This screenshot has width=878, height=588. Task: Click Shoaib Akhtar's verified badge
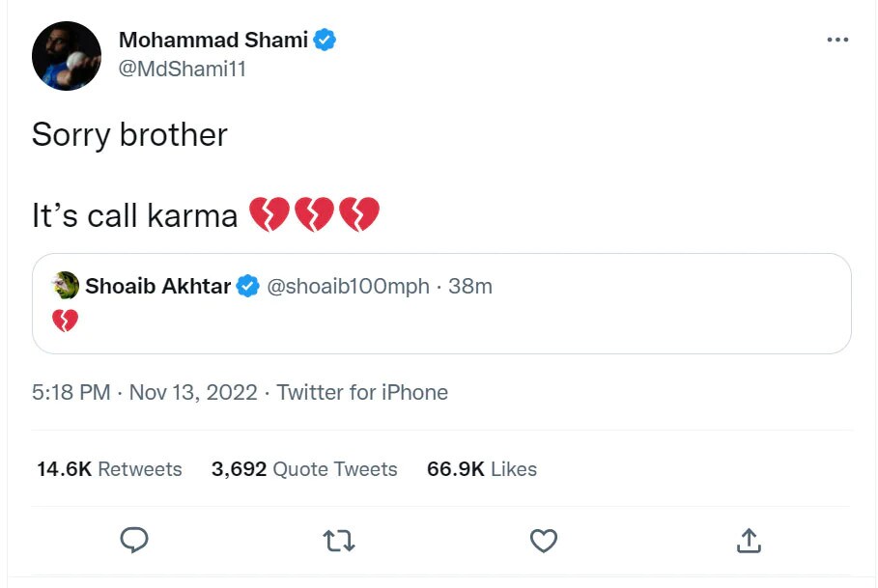click(248, 286)
